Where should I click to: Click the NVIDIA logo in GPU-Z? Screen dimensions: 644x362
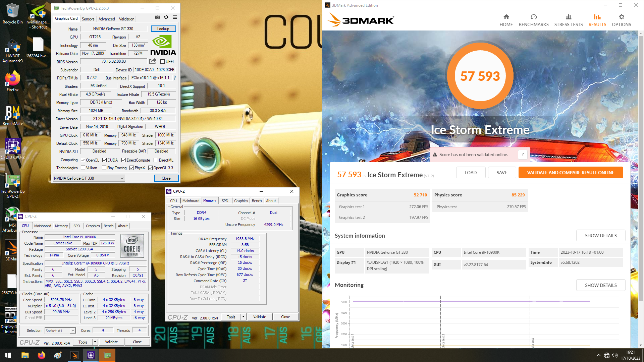click(x=163, y=45)
